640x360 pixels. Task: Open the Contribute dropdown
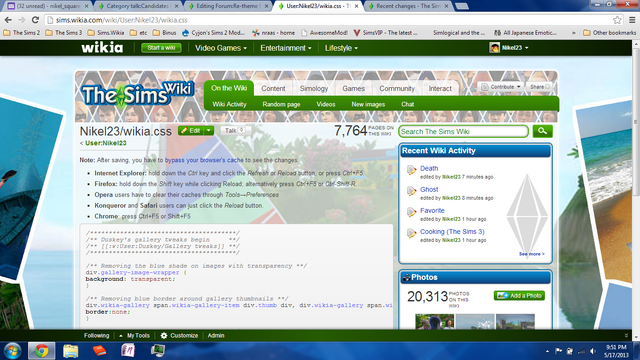click(501, 87)
